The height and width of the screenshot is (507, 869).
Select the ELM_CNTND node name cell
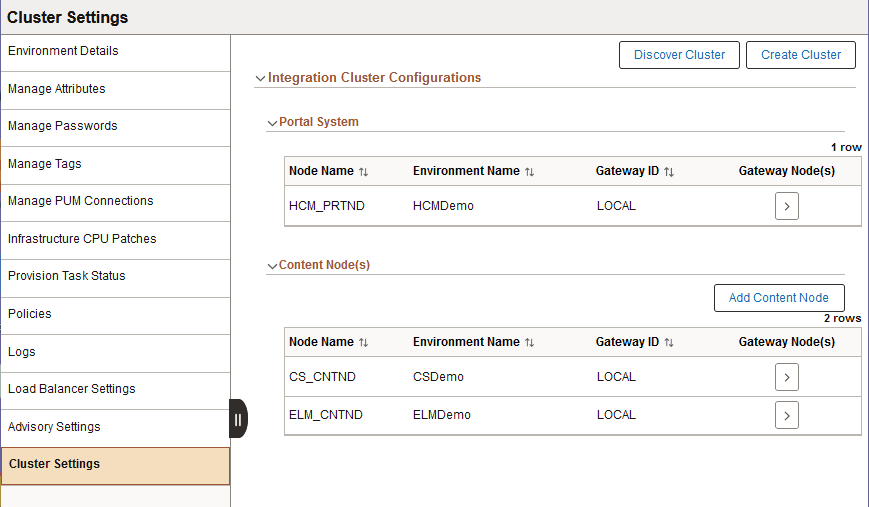pos(325,415)
